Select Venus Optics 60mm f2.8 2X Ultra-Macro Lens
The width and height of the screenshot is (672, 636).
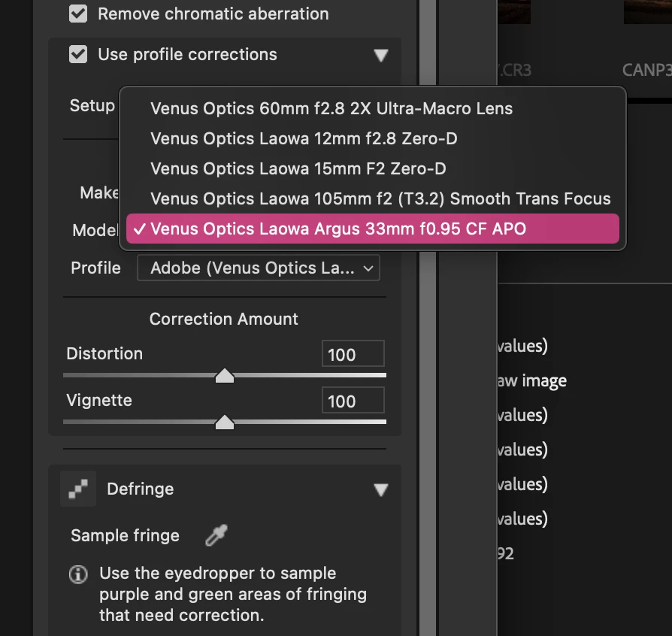click(x=372, y=108)
